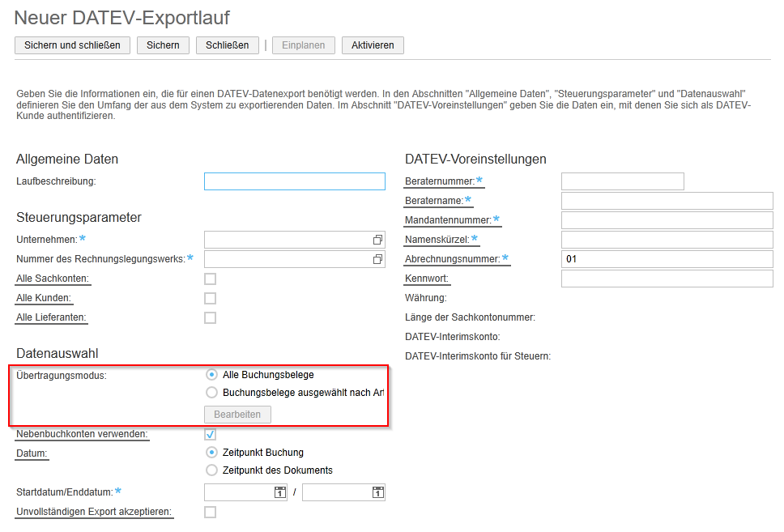This screenshot has height=532, width=784.
Task: Click the Bearbeiten button
Action: point(237,415)
